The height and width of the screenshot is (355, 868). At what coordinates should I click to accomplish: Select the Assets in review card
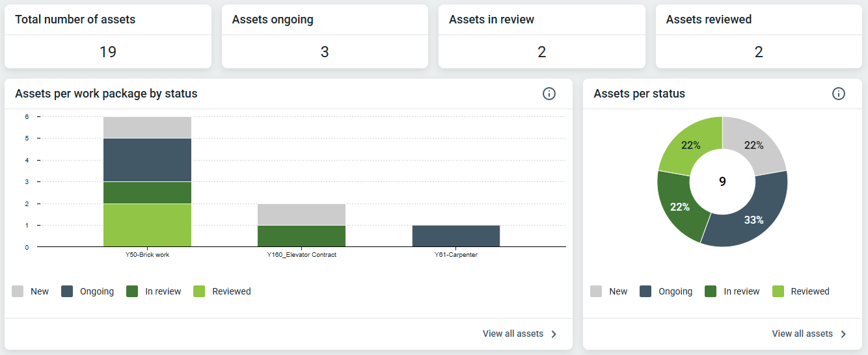coord(542,36)
